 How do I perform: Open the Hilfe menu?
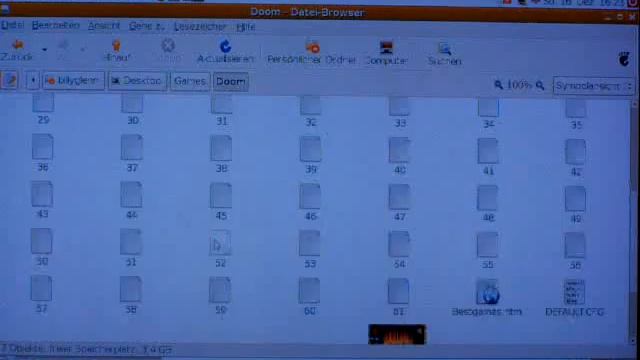246,27
